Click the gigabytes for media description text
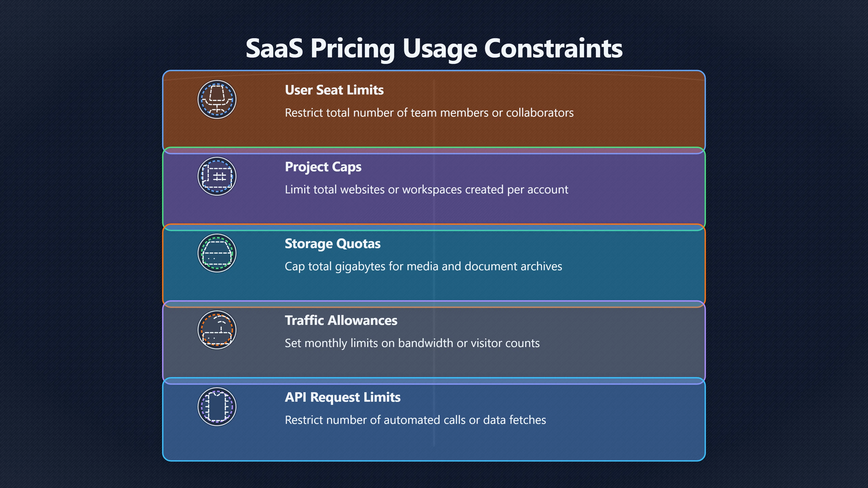 (x=424, y=266)
